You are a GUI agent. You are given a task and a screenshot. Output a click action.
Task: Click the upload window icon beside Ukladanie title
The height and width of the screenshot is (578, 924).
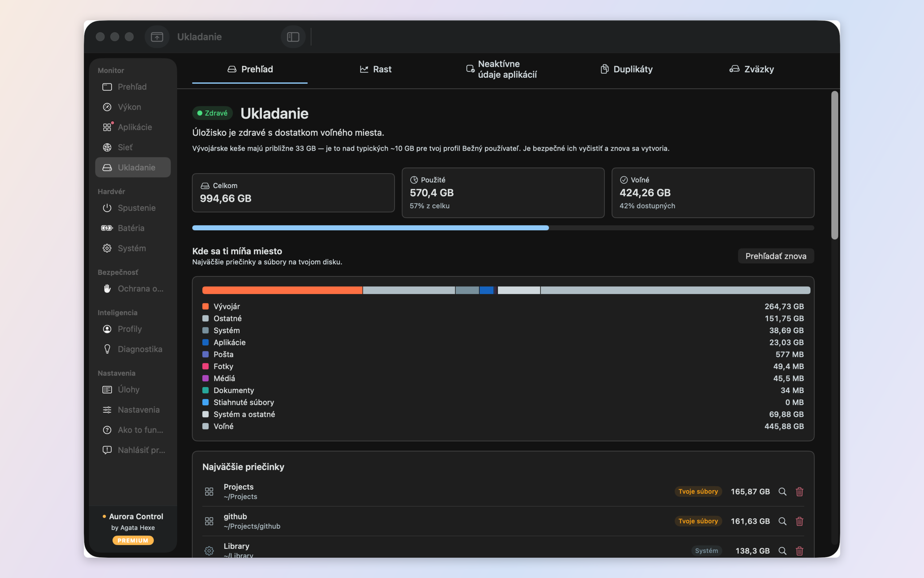tap(157, 37)
